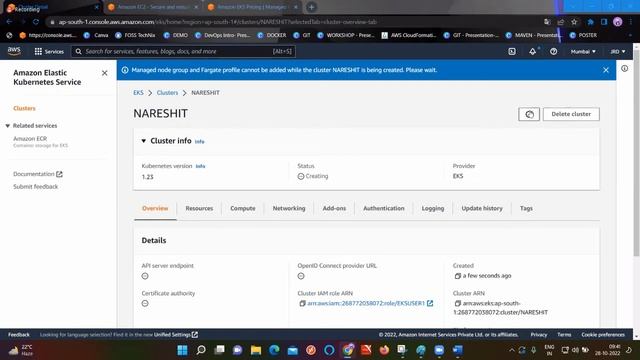This screenshot has height=360, width=640.
Task: Click the Documentation external link icon
Action: [x=60, y=174]
